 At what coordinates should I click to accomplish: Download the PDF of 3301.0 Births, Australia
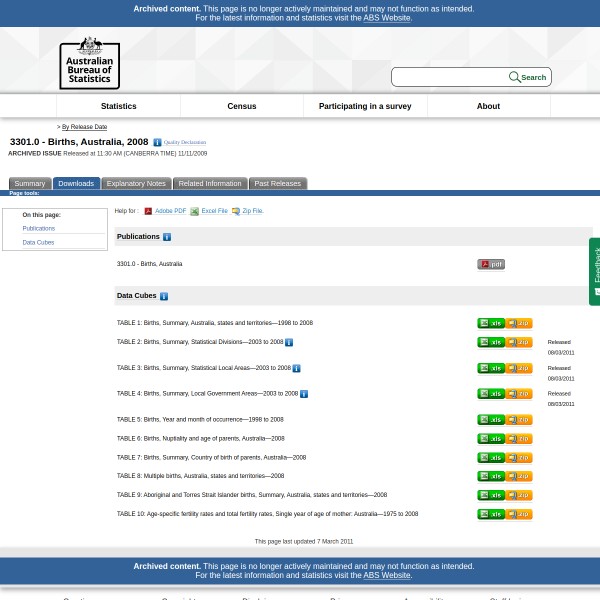(491, 264)
